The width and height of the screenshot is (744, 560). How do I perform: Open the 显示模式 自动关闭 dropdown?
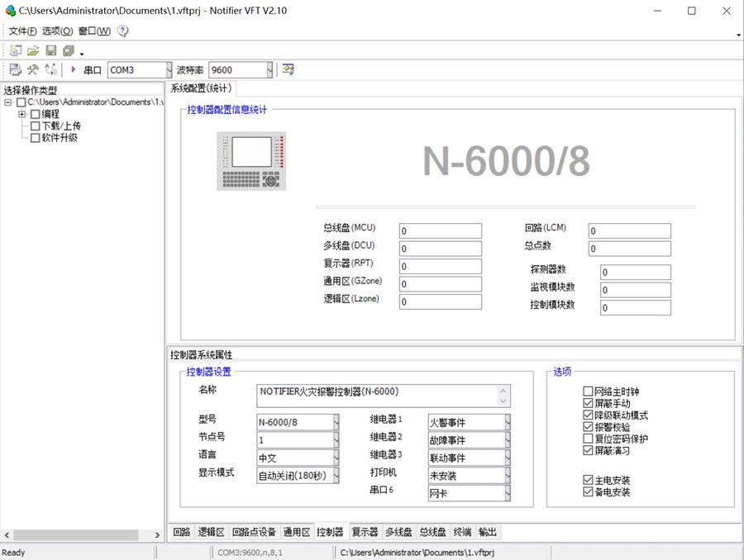[x=336, y=475]
